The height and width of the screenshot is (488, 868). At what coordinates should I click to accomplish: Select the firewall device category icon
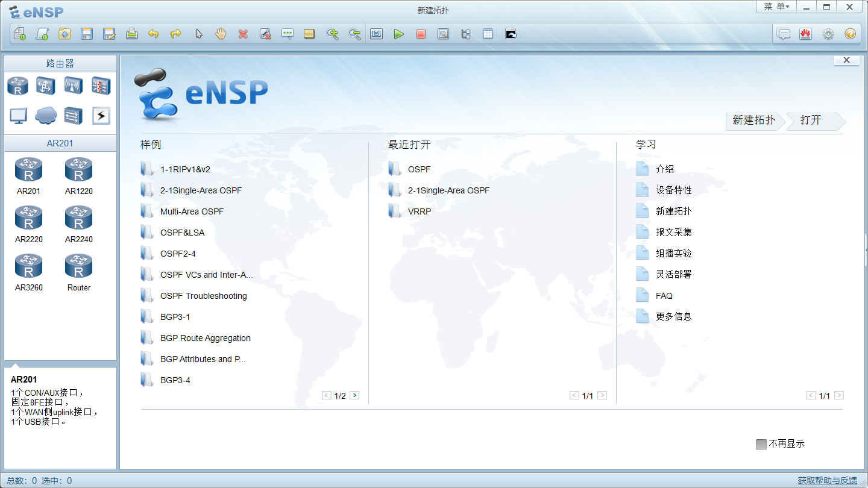(x=101, y=86)
